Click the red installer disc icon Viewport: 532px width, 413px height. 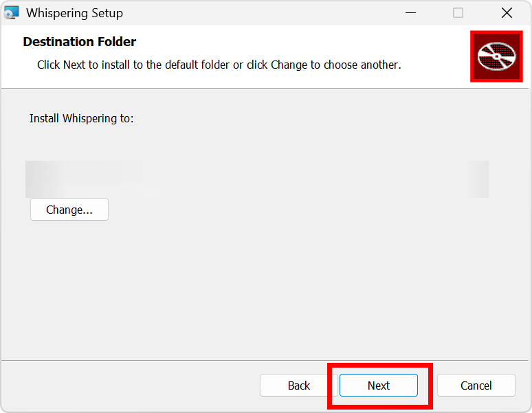coord(496,56)
